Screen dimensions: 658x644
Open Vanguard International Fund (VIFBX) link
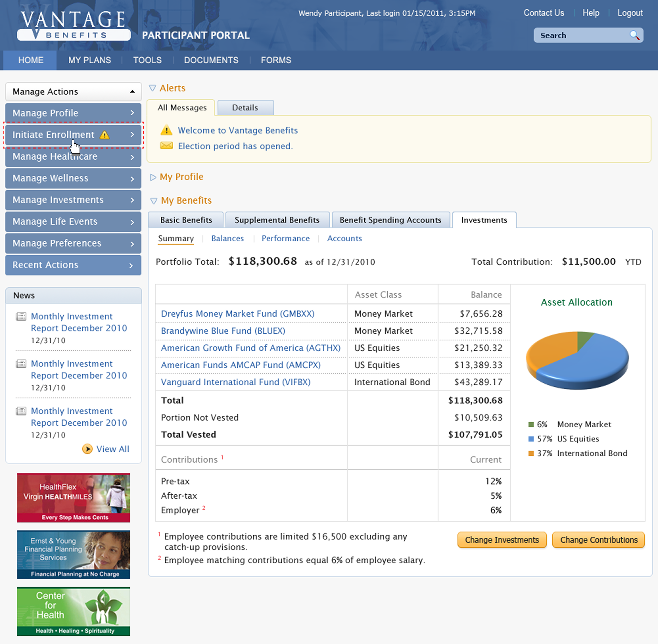[x=236, y=382]
